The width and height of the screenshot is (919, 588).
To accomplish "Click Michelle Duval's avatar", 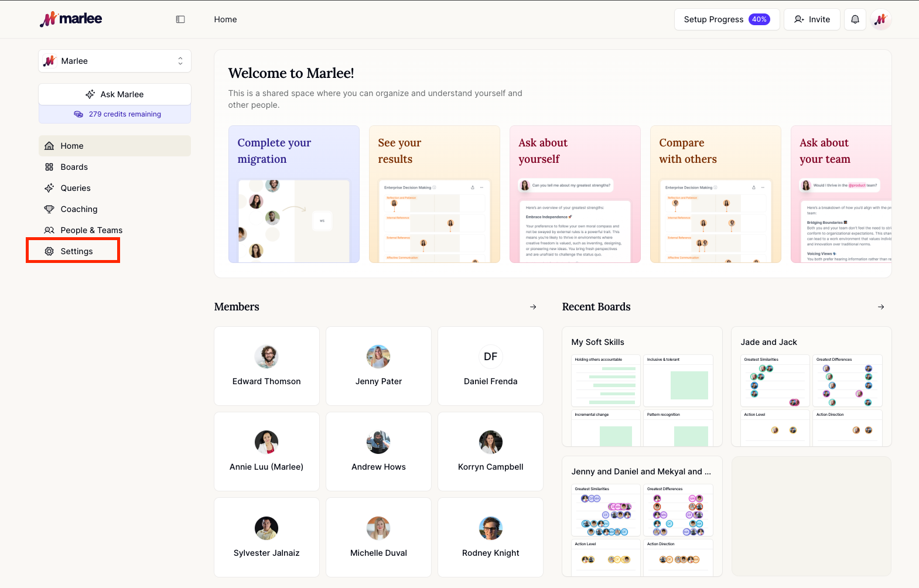I will [378, 528].
